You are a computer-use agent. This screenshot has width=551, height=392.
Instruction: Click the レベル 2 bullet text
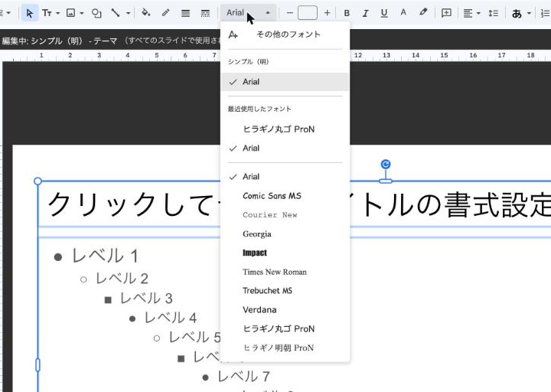[x=122, y=278]
